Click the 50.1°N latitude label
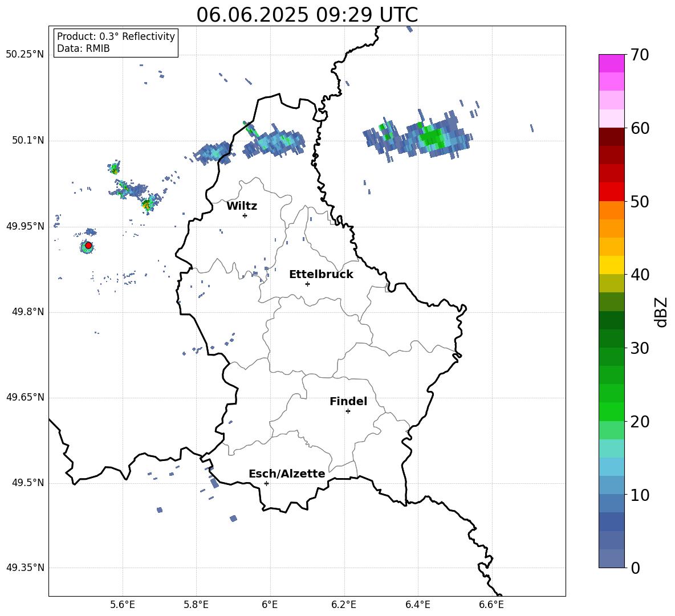This screenshot has height=616, width=675. click(28, 140)
